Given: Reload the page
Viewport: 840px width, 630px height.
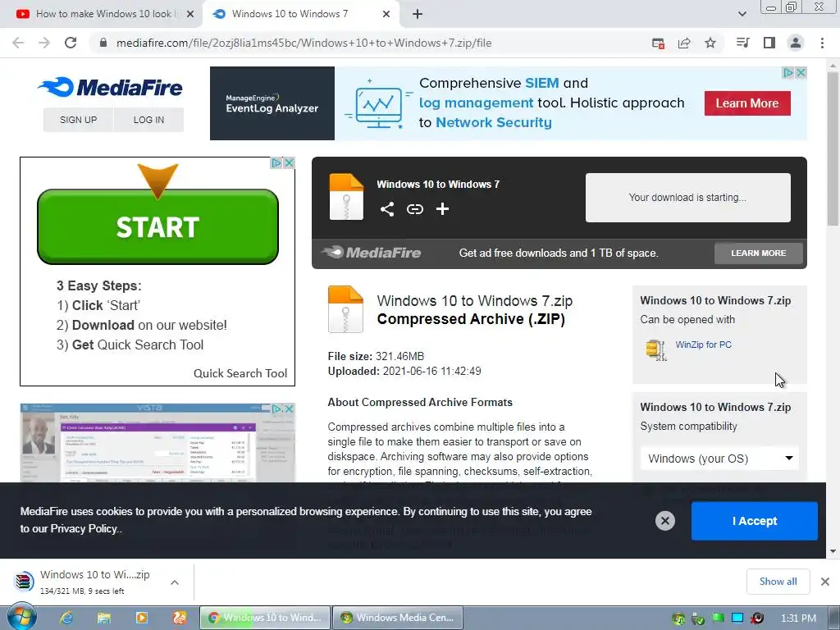Looking at the screenshot, I should (71, 43).
